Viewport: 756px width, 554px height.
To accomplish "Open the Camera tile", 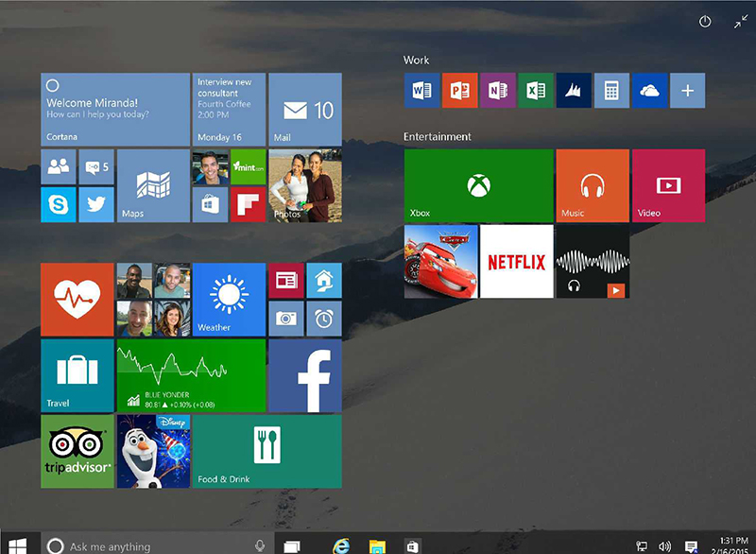I will coord(286,319).
